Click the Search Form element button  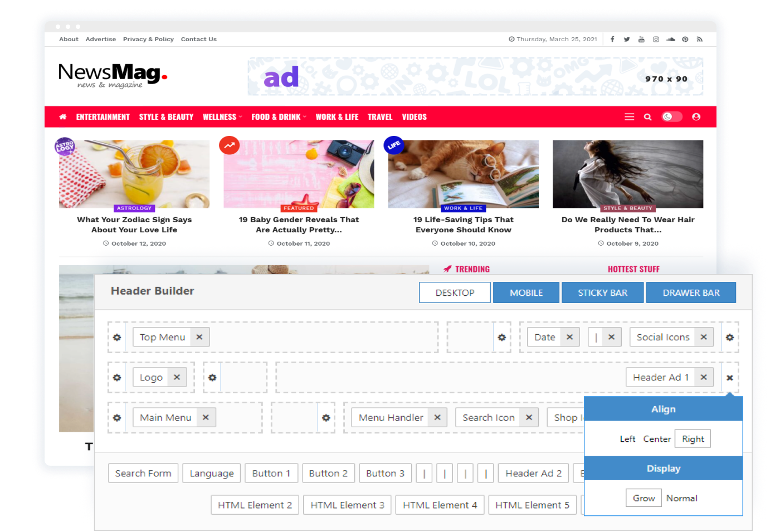[143, 474]
